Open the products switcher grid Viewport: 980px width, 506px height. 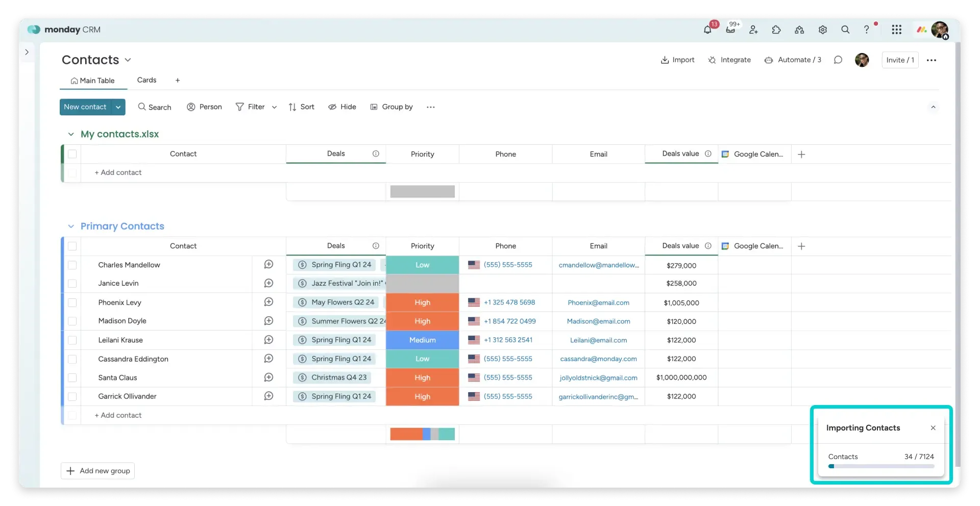click(x=896, y=30)
